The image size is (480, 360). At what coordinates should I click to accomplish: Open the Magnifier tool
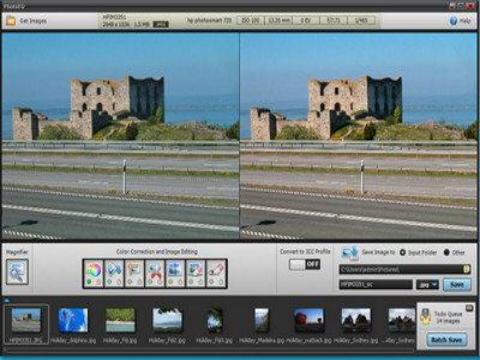pos(17,272)
